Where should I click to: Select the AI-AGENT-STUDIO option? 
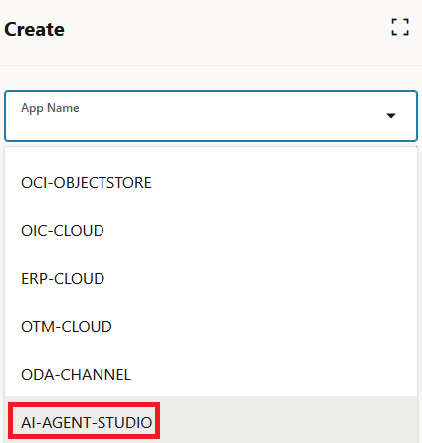(211, 421)
